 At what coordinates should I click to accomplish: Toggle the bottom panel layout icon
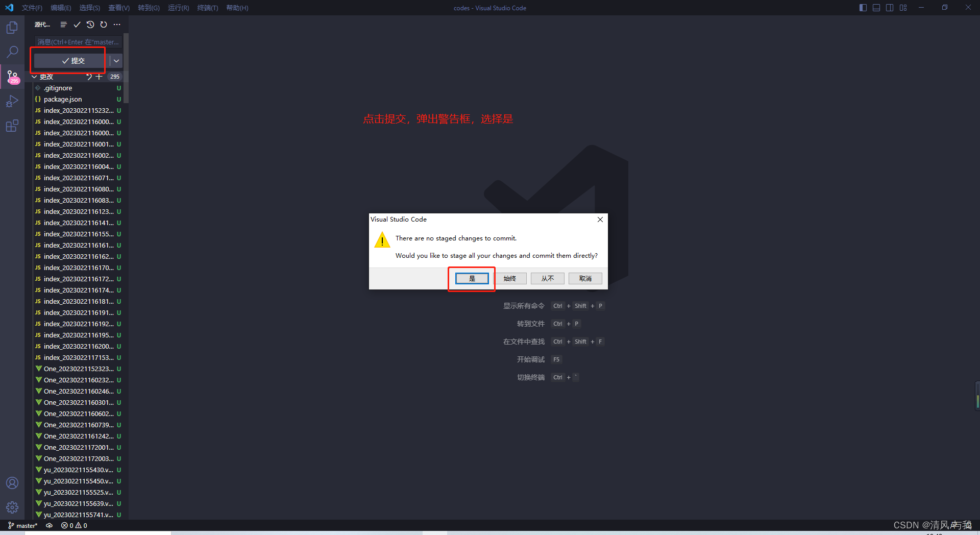(876, 8)
